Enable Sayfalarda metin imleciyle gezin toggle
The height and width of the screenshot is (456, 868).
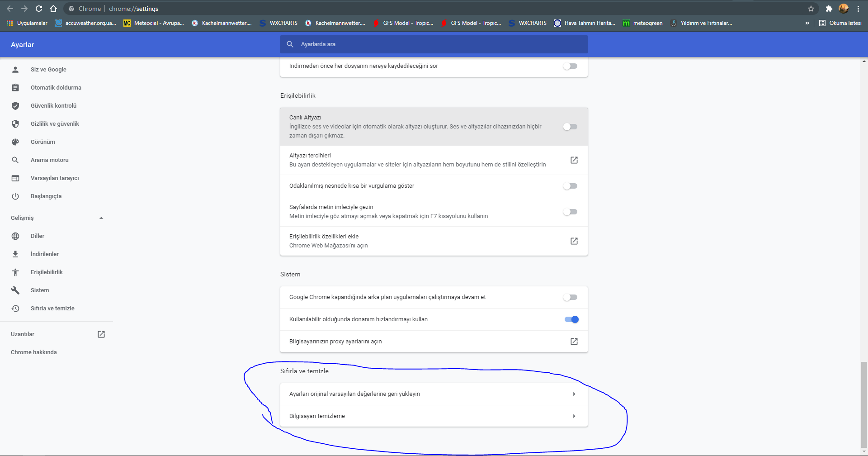(x=571, y=212)
